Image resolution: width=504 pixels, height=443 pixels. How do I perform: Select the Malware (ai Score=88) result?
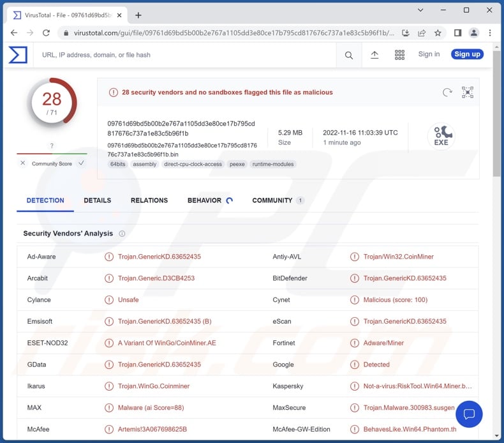pyautogui.click(x=151, y=408)
